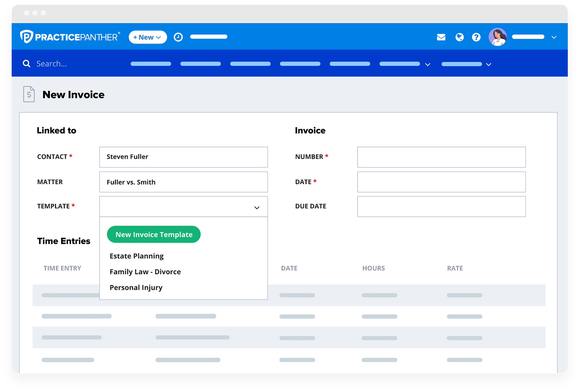Click the search magnifier icon
The image size is (580, 392).
[26, 64]
